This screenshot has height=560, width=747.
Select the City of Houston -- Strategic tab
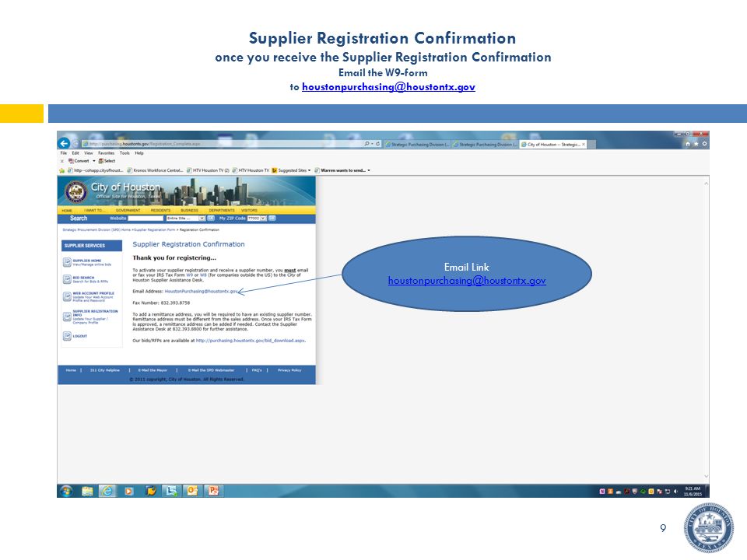pyautogui.click(x=552, y=145)
